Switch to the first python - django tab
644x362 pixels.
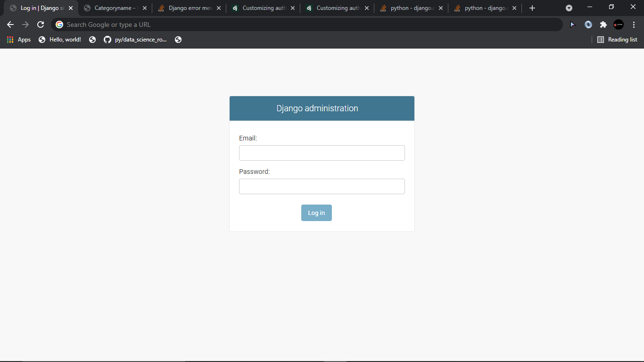pos(412,8)
